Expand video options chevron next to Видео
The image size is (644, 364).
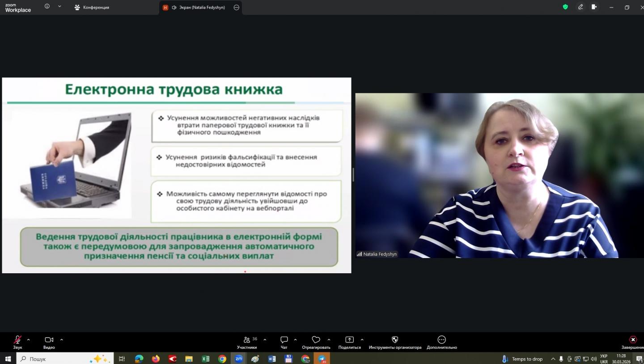(61, 340)
